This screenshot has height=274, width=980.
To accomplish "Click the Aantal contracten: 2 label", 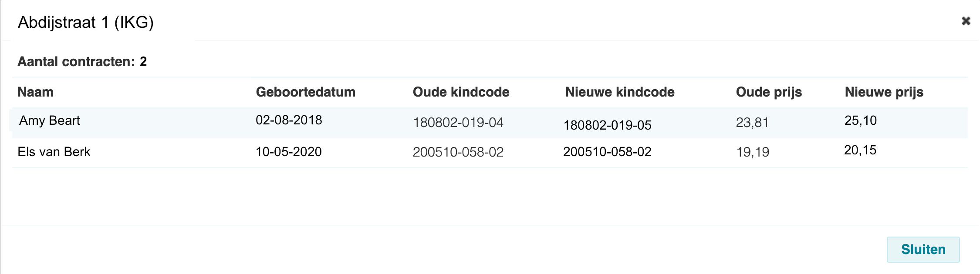I will pyautogui.click(x=82, y=62).
